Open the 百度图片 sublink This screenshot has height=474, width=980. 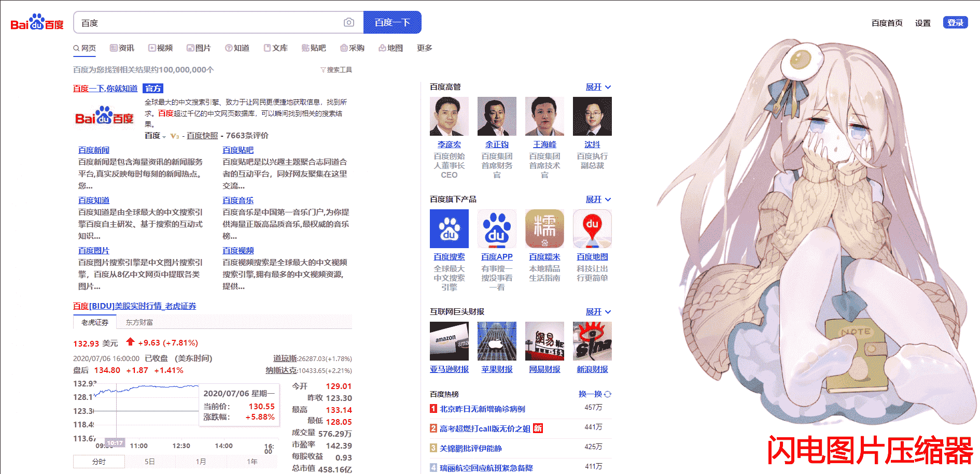94,251
